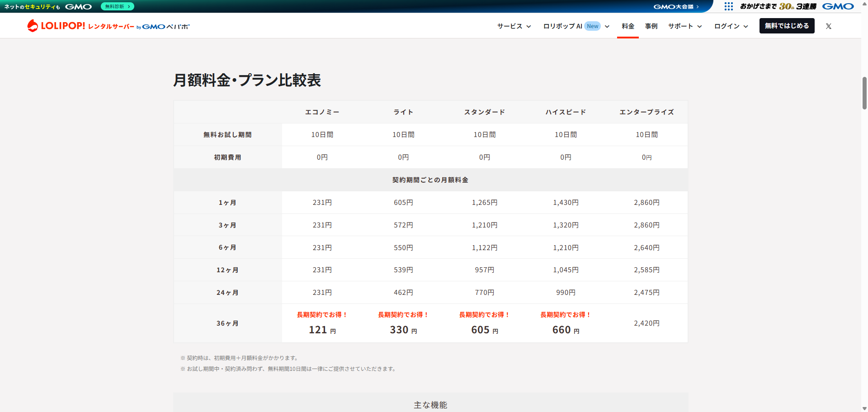This screenshot has width=868, height=412.
Task: Click the GMO security logo top left
Action: pyautogui.click(x=78, y=7)
